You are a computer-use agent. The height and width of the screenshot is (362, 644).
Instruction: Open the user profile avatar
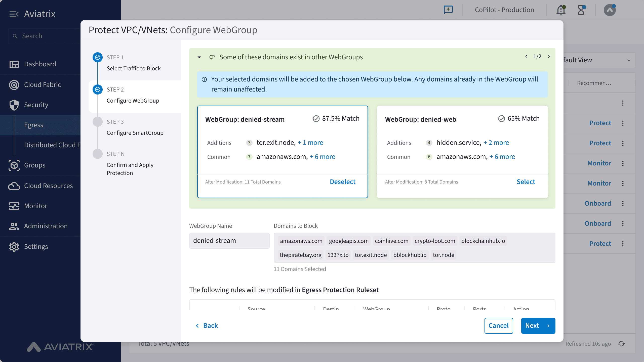tap(610, 10)
